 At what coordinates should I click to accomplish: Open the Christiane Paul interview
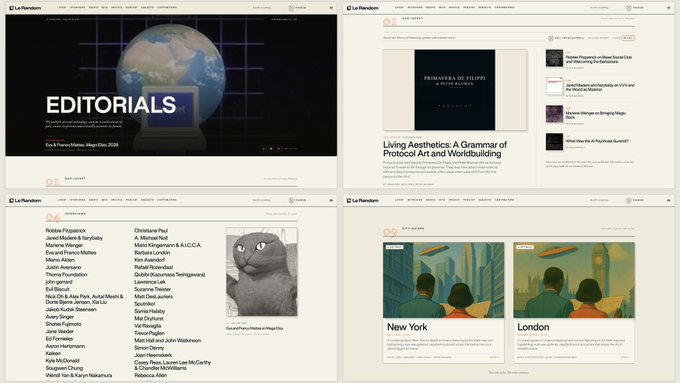coord(151,231)
